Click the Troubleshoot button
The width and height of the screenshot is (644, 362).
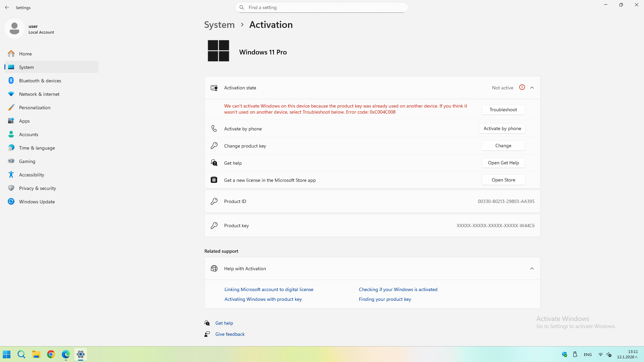click(x=503, y=110)
